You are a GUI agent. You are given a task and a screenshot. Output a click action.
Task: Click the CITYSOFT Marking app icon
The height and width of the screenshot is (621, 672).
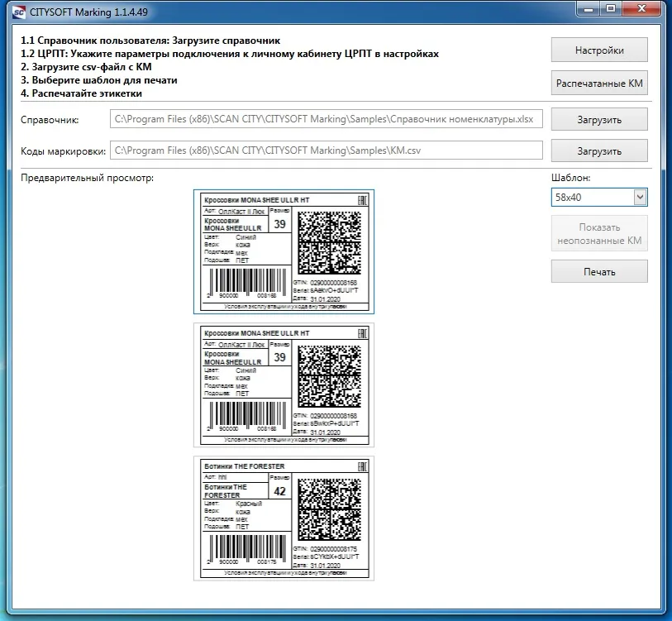point(19,12)
